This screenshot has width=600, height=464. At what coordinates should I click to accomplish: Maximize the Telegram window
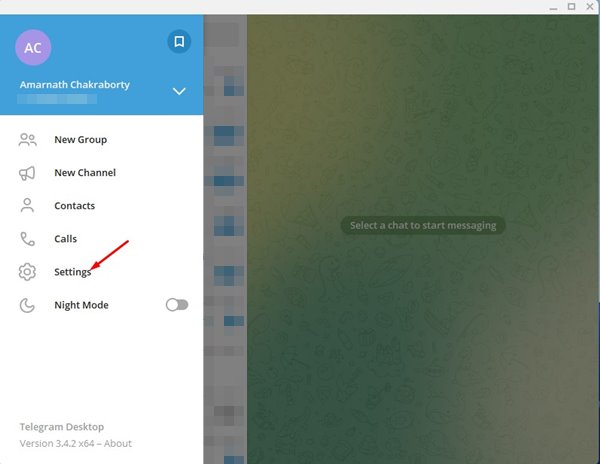tap(571, 7)
